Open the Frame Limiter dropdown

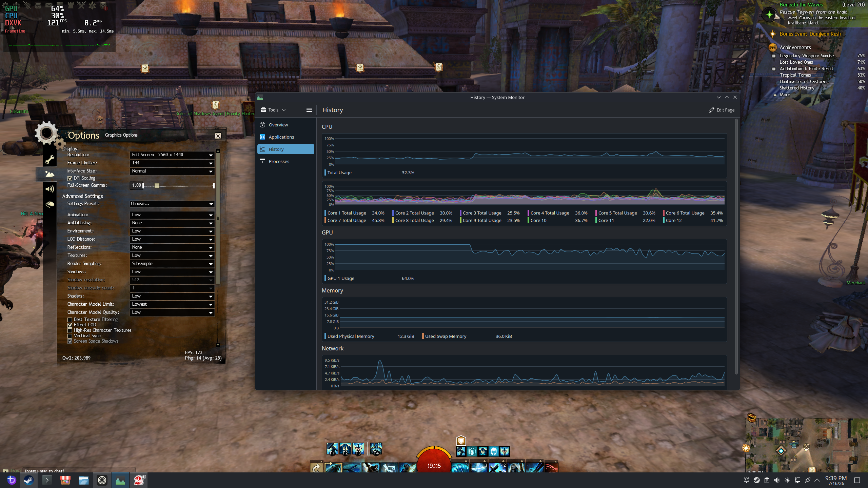(x=172, y=163)
